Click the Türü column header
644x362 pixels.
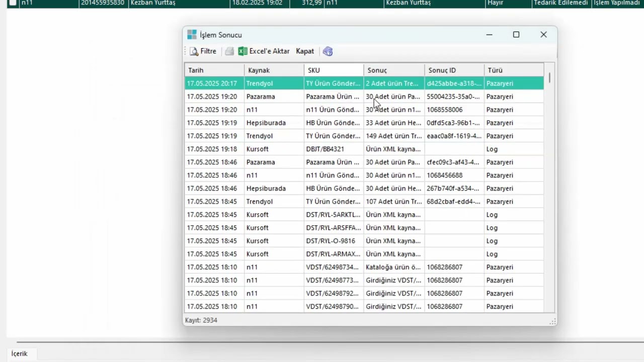(x=514, y=70)
